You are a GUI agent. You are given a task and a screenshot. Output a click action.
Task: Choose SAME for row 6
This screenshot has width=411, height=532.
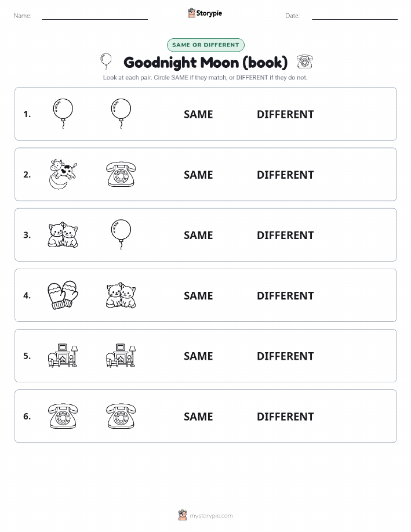point(198,417)
